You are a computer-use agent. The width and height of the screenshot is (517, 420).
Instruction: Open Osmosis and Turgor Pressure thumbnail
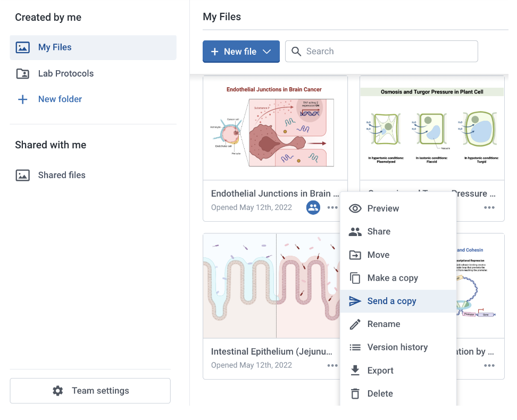pos(432,128)
